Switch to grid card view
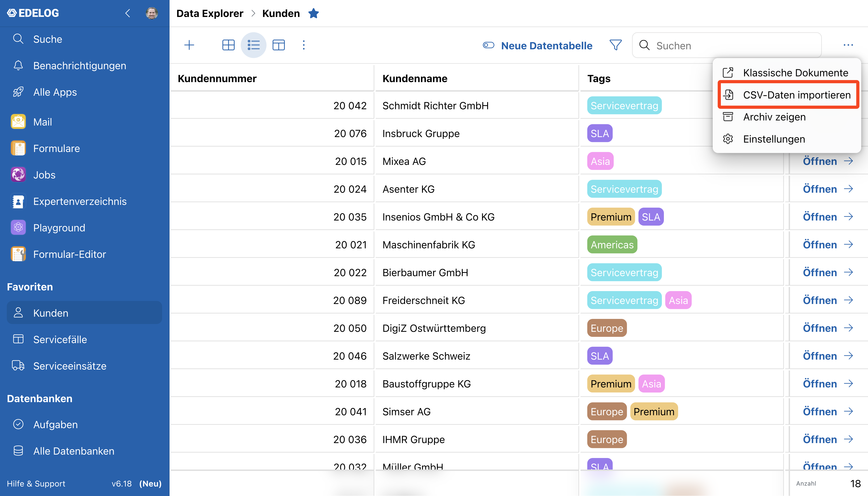The image size is (868, 496). tap(228, 45)
